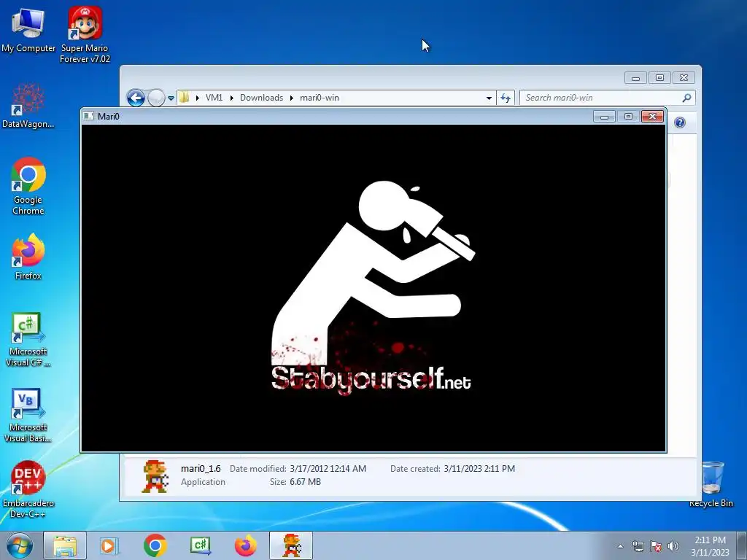This screenshot has height=560, width=747.
Task: Close the Explorer mari0-win window
Action: [684, 77]
